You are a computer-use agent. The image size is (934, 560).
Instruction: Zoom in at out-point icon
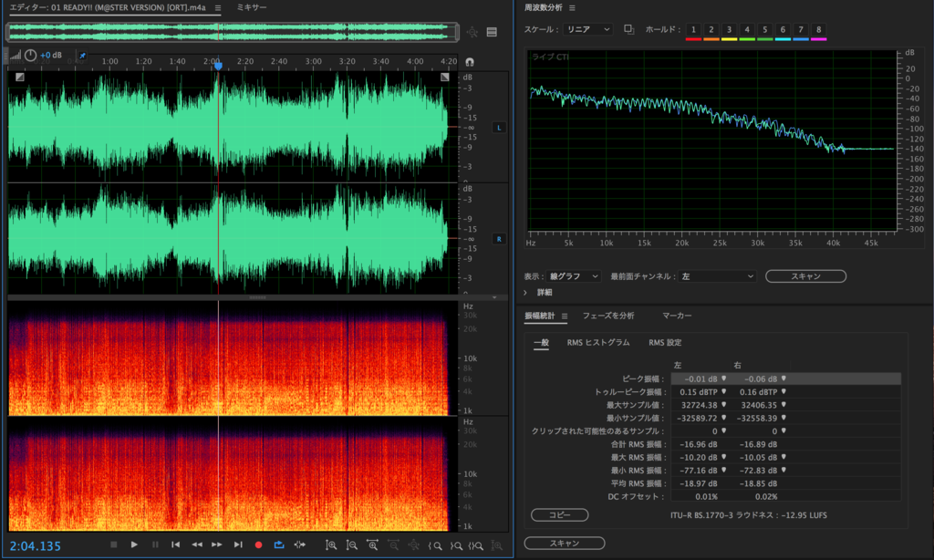point(456,545)
